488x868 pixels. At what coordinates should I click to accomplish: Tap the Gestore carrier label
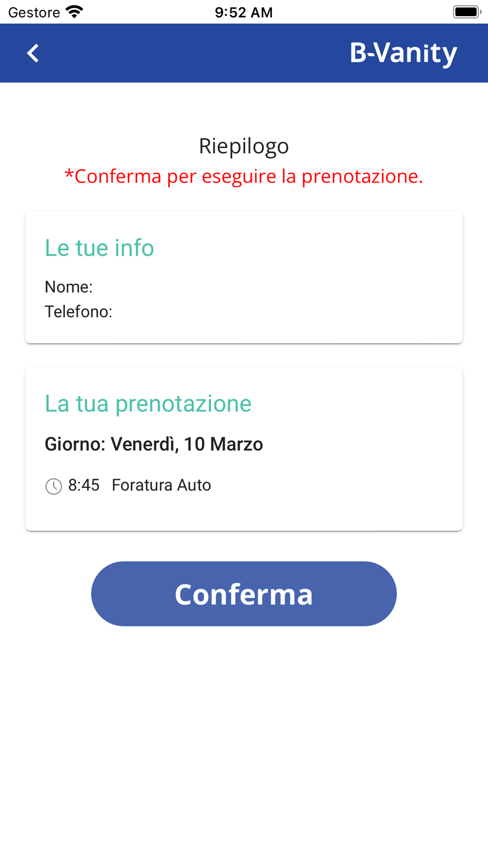pos(34,12)
